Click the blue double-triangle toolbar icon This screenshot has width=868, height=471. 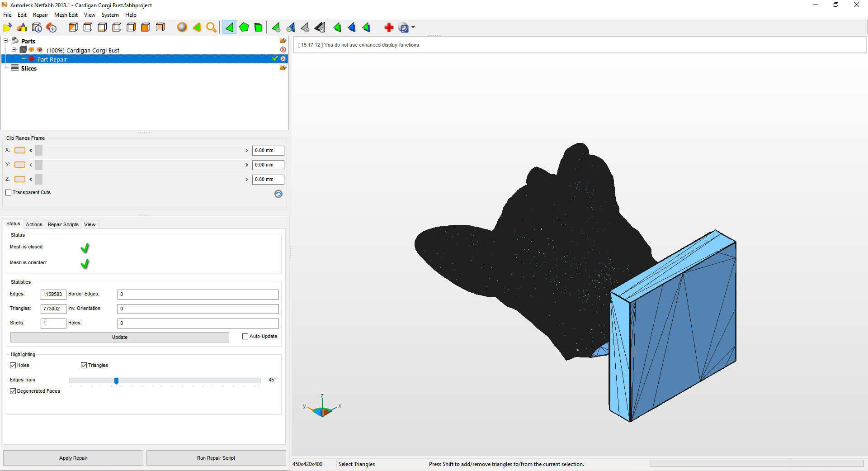(352, 28)
